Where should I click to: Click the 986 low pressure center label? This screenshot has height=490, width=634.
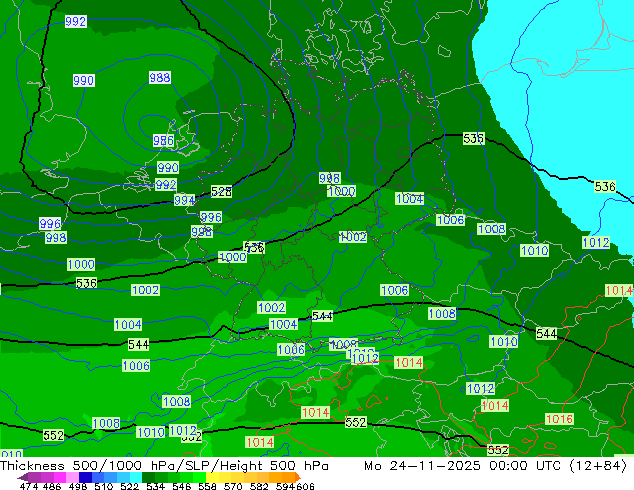pyautogui.click(x=163, y=141)
